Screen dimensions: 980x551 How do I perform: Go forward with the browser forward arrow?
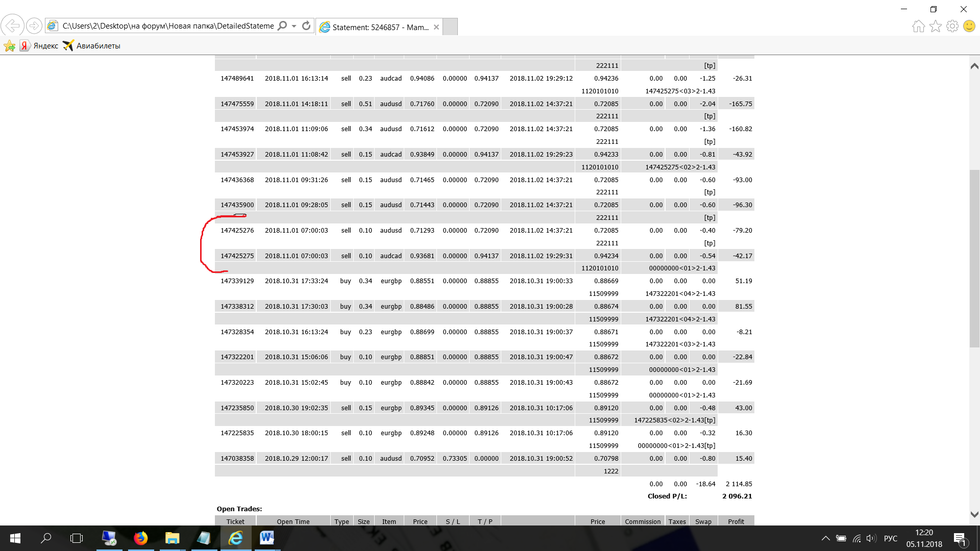(x=34, y=26)
